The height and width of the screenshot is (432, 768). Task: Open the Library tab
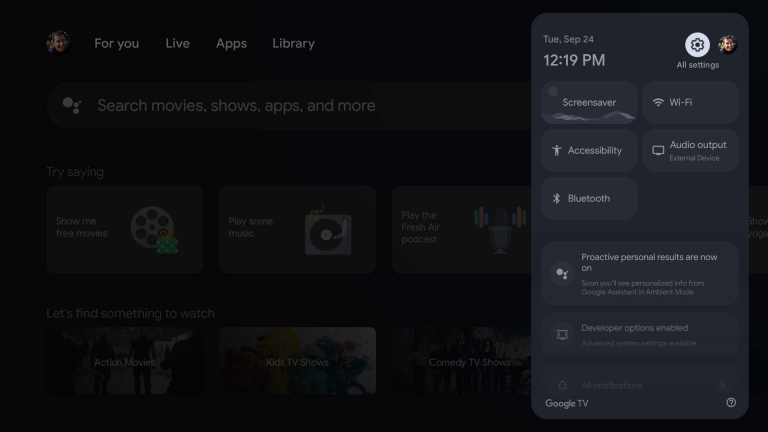click(293, 43)
